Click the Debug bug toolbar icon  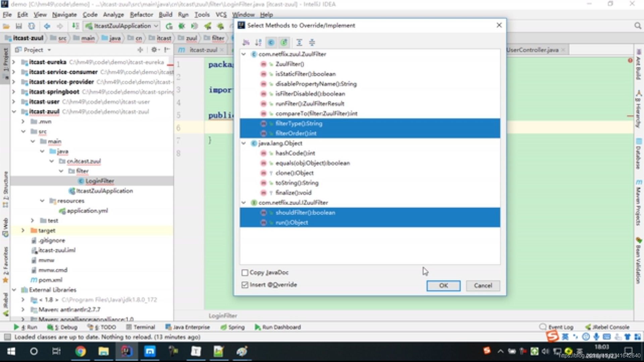[181, 26]
